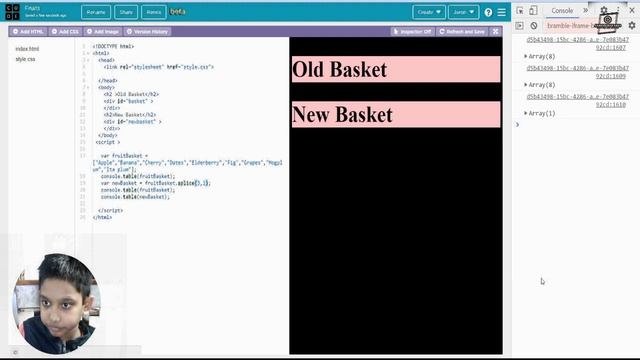640x360 pixels.
Task: Click the Code.org logo
Action: click(12, 12)
